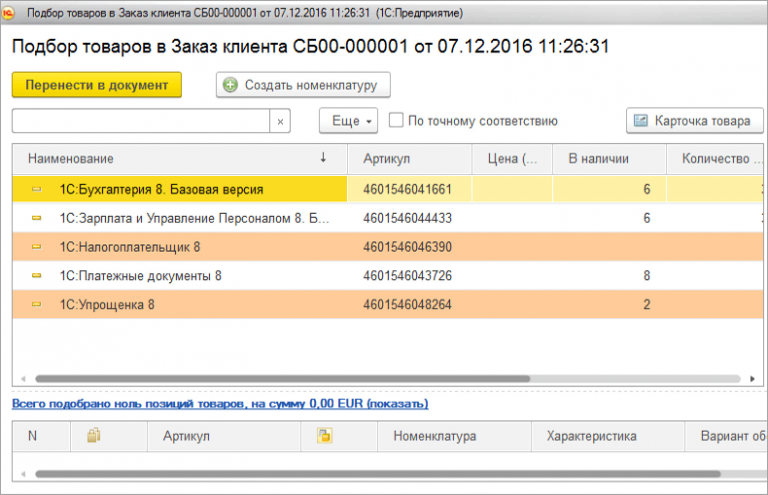Sort by Наименование column header

tap(71, 159)
